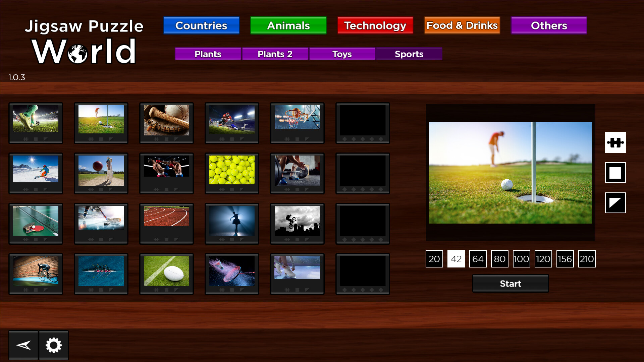The height and width of the screenshot is (362, 644).
Task: Open the Food & Drinks category
Action: point(462,25)
